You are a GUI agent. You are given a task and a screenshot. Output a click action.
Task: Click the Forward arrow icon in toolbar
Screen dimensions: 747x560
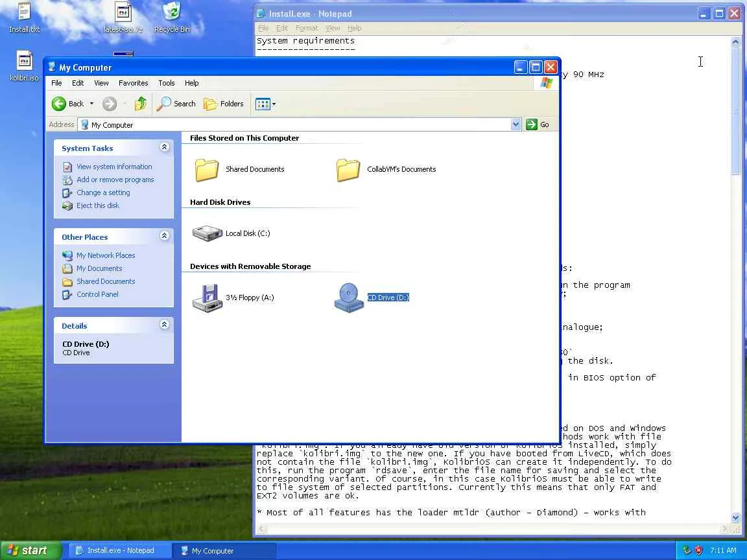(x=110, y=103)
